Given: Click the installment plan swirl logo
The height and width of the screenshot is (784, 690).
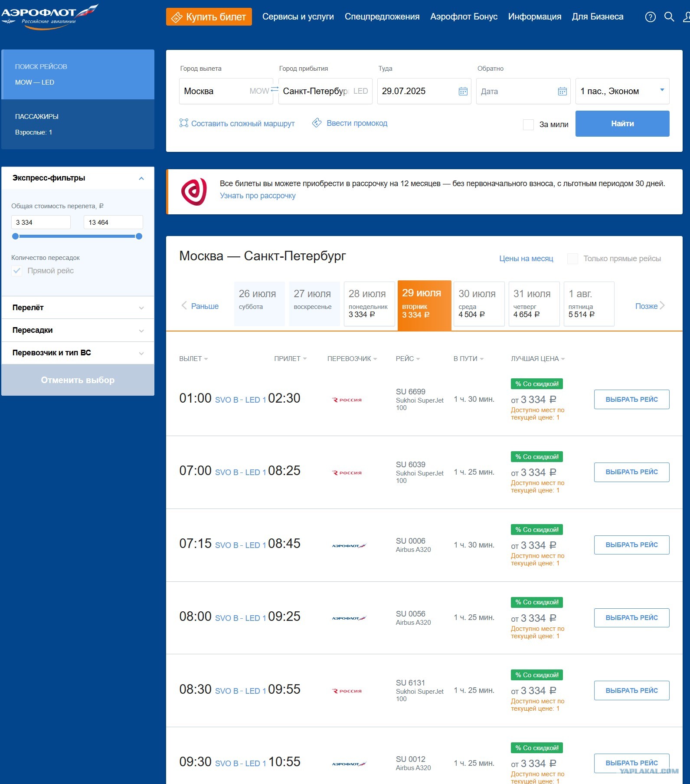Looking at the screenshot, I should click(x=194, y=192).
